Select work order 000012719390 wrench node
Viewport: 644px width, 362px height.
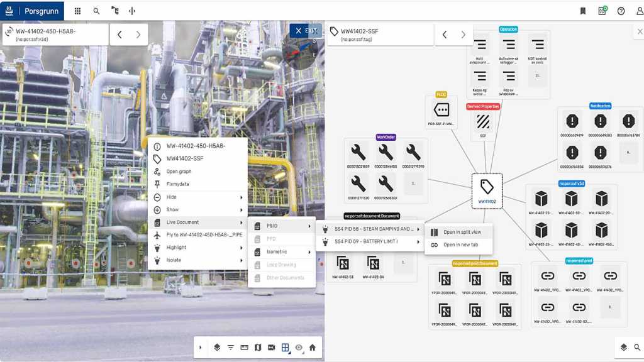(413, 156)
